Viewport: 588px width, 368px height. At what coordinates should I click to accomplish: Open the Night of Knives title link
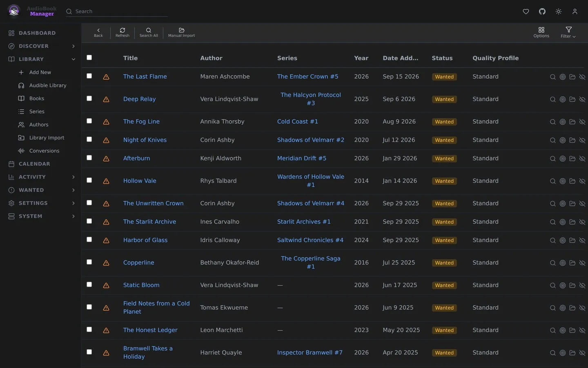[145, 140]
